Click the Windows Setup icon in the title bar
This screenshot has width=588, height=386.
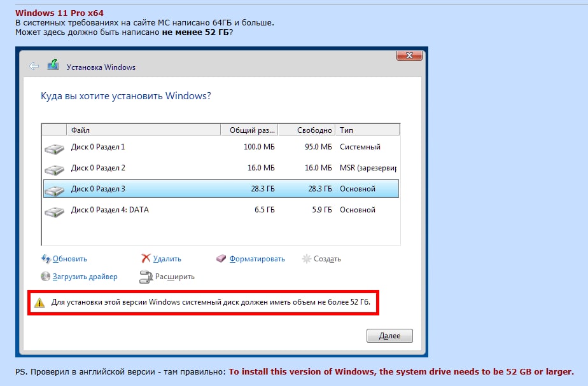pyautogui.click(x=53, y=64)
